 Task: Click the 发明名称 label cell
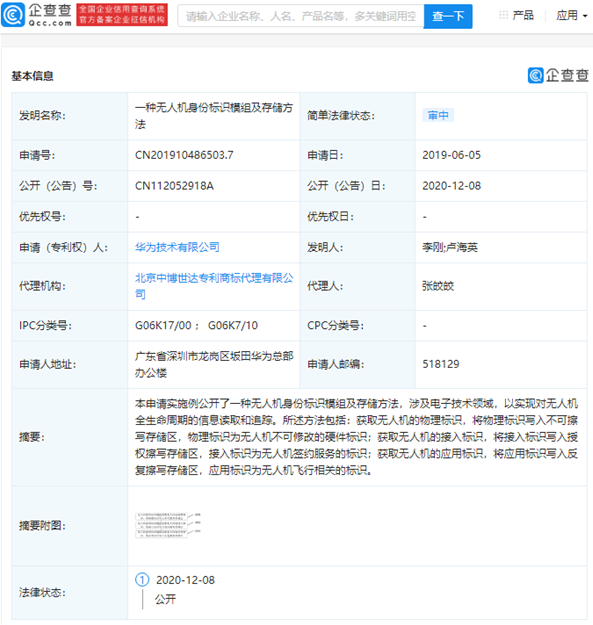pos(70,116)
